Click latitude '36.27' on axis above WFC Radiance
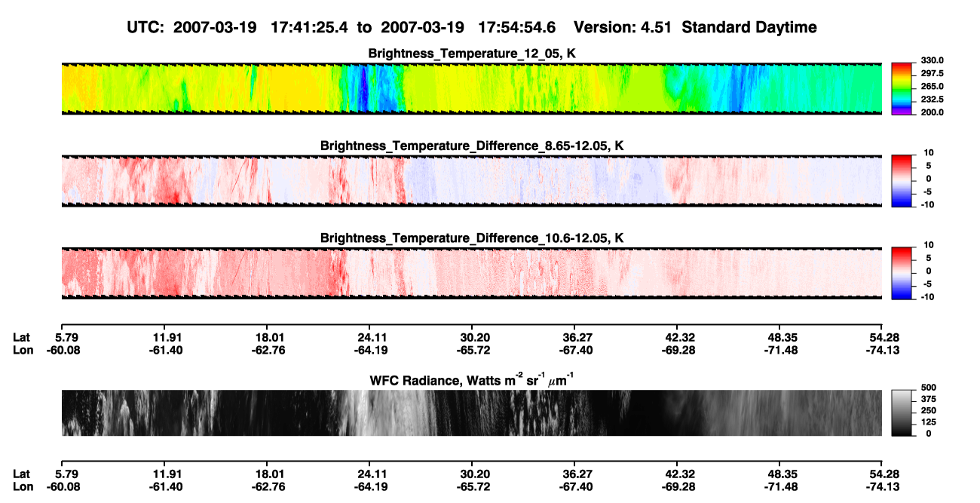The height and width of the screenshot is (503, 980). click(574, 336)
